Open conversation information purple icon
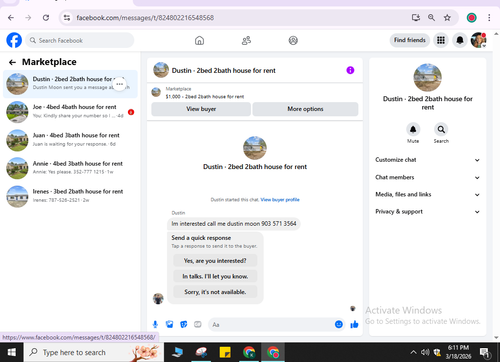Image resolution: width=500 pixels, height=362 pixels. [x=350, y=70]
